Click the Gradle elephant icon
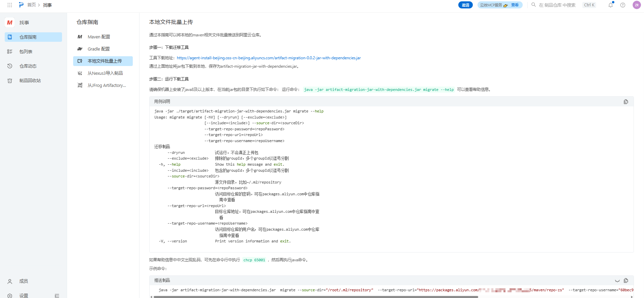The width and height of the screenshot is (644, 298). 80,49
